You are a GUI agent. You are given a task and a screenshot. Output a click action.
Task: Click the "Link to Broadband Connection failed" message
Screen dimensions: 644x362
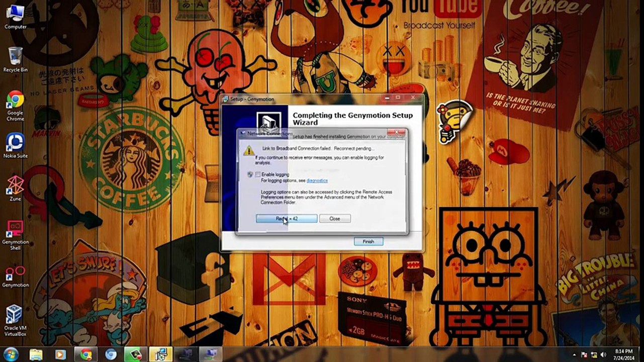pyautogui.click(x=318, y=149)
